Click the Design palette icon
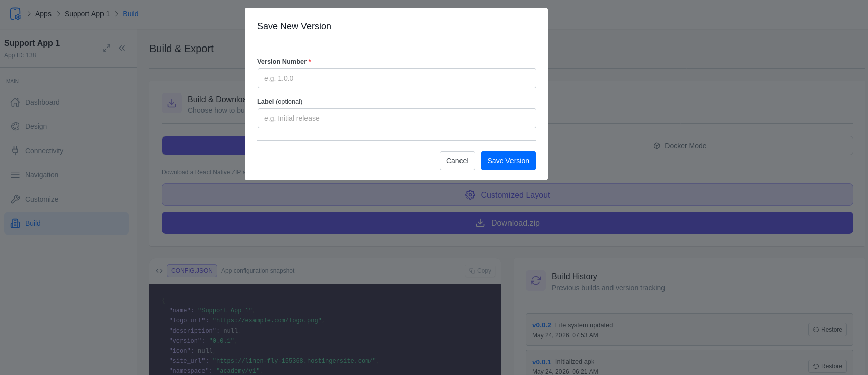868x375 pixels. (15, 126)
